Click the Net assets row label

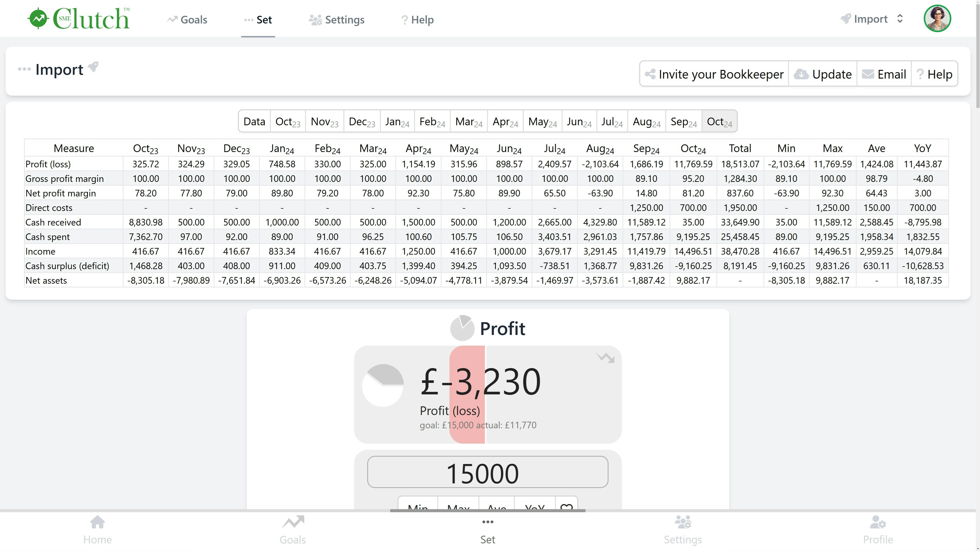coord(46,280)
